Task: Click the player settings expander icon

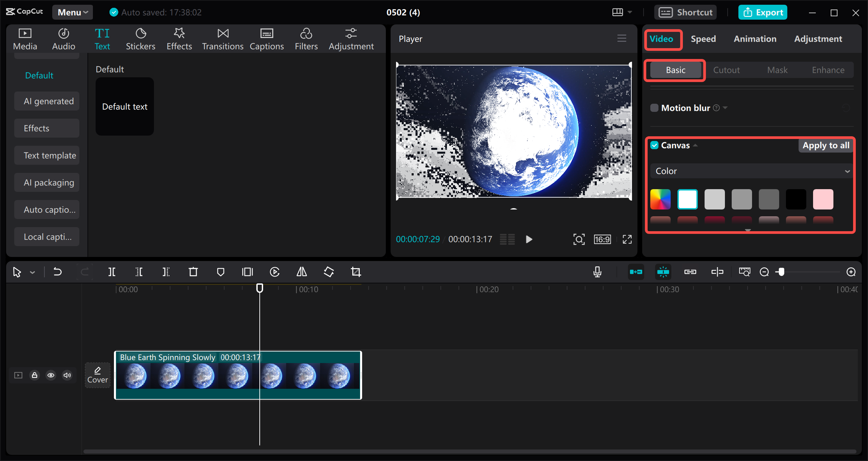Action: coord(622,38)
